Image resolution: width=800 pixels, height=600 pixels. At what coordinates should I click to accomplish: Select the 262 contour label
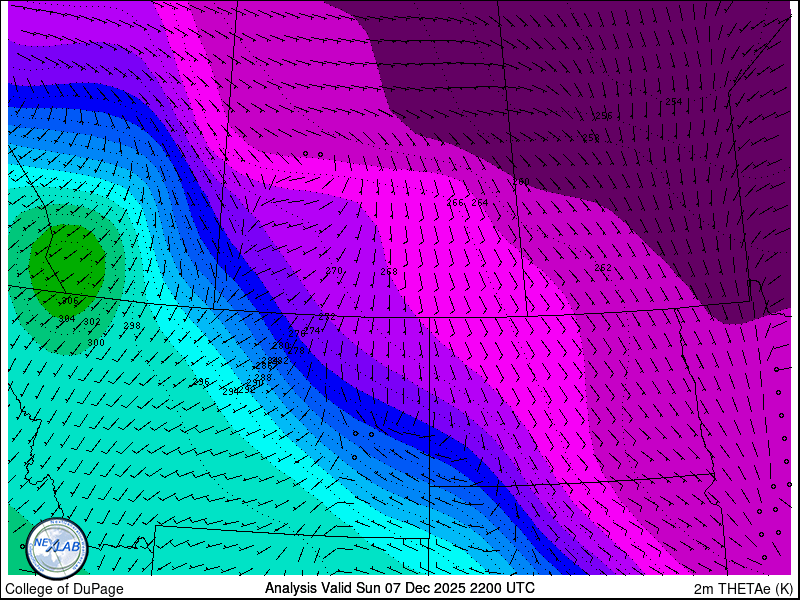tap(603, 267)
